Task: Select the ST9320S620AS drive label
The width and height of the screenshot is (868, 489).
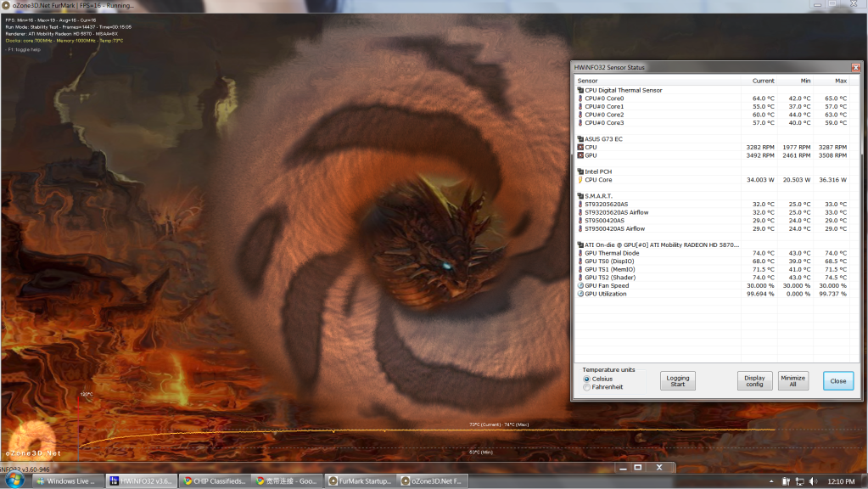Action: [x=606, y=205]
